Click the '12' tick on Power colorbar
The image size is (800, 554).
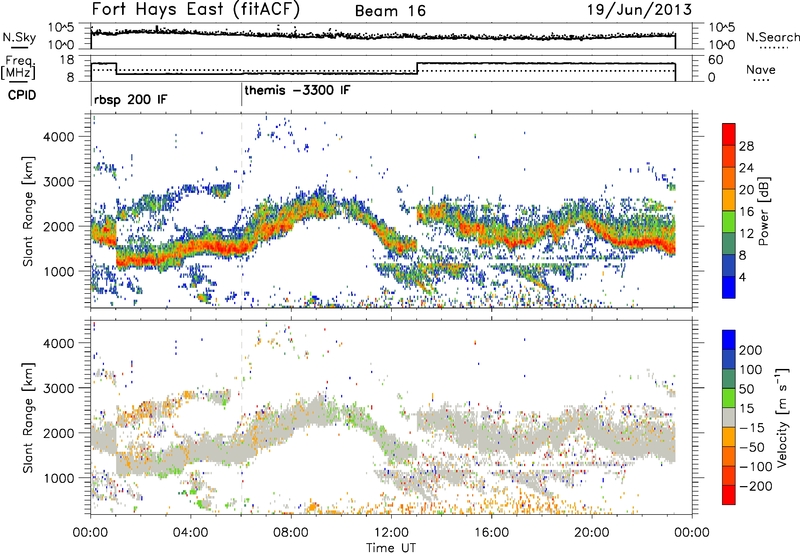point(746,234)
